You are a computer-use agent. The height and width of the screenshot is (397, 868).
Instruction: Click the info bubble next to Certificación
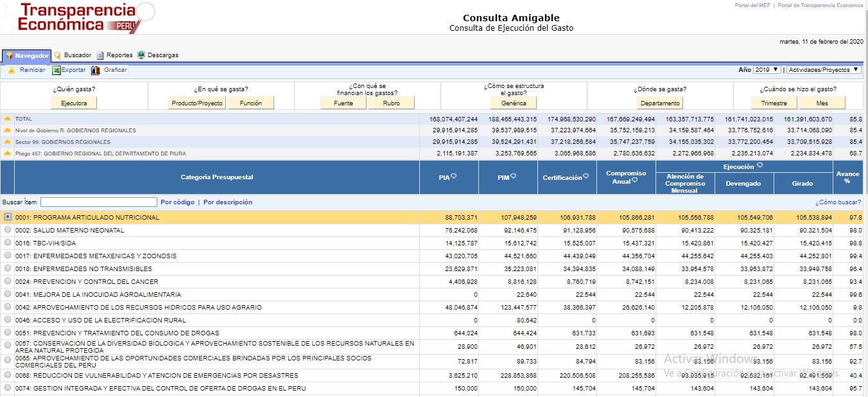(x=586, y=177)
